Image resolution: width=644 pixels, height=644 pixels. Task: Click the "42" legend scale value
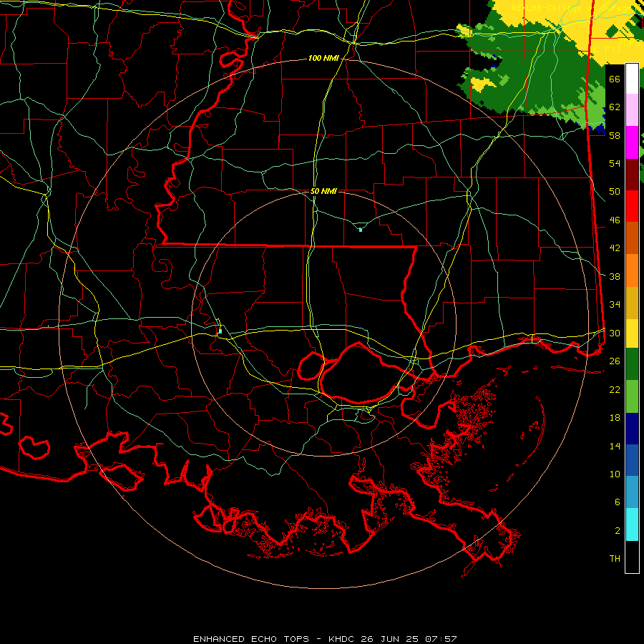tap(615, 248)
